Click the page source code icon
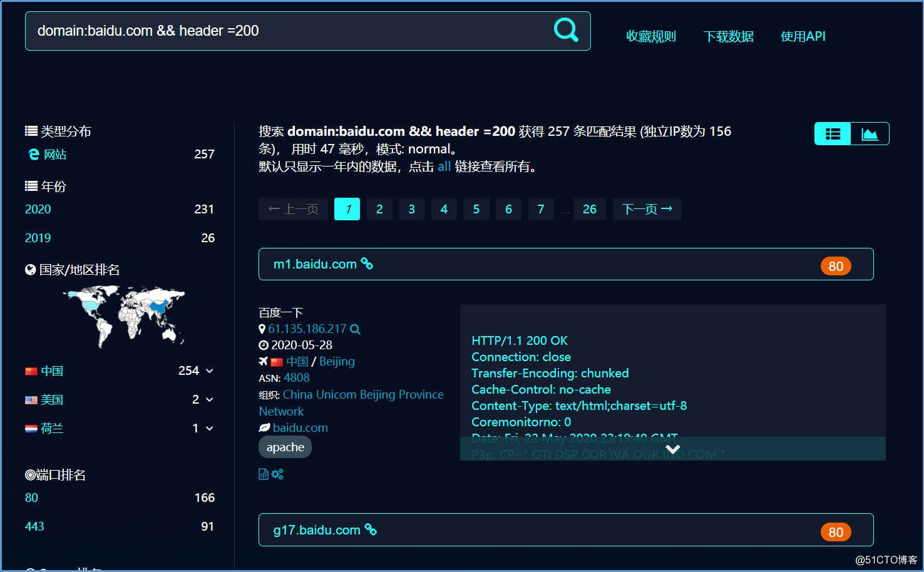This screenshot has height=572, width=924. point(264,474)
